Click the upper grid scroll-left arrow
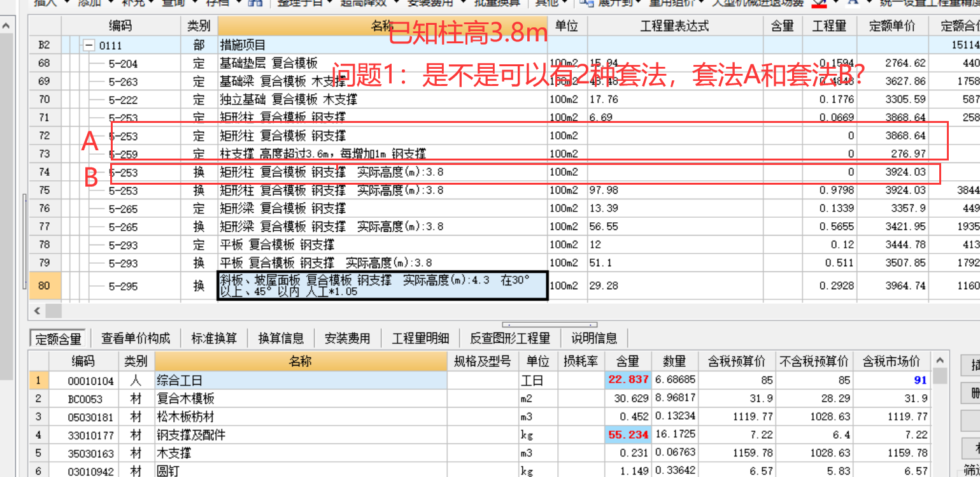 [37, 310]
